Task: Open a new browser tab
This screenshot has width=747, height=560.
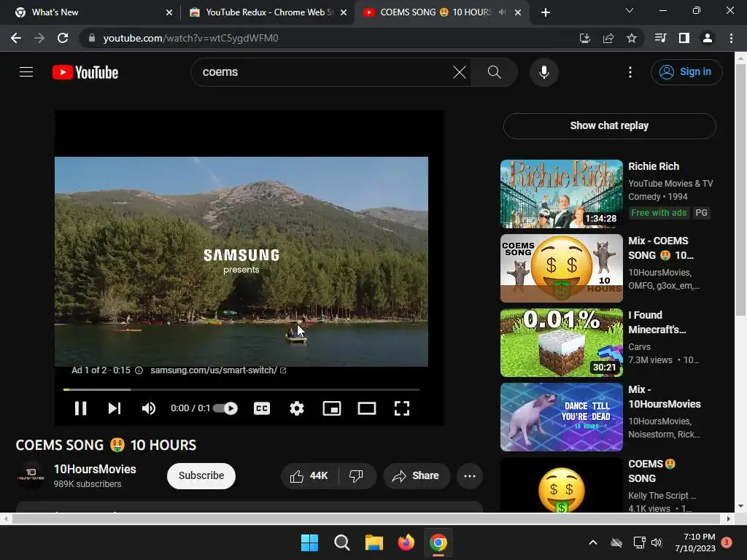Action: [x=546, y=12]
